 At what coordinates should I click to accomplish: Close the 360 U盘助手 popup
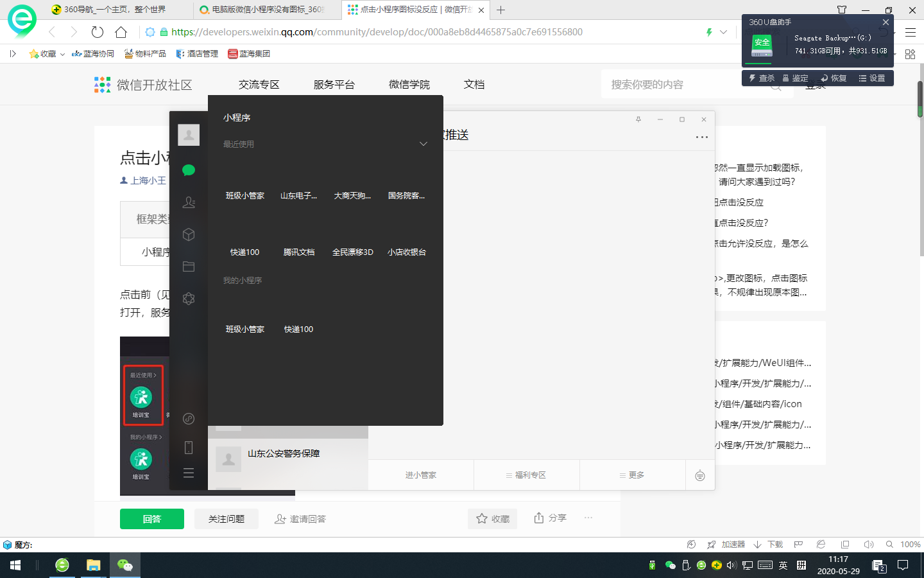pos(886,22)
